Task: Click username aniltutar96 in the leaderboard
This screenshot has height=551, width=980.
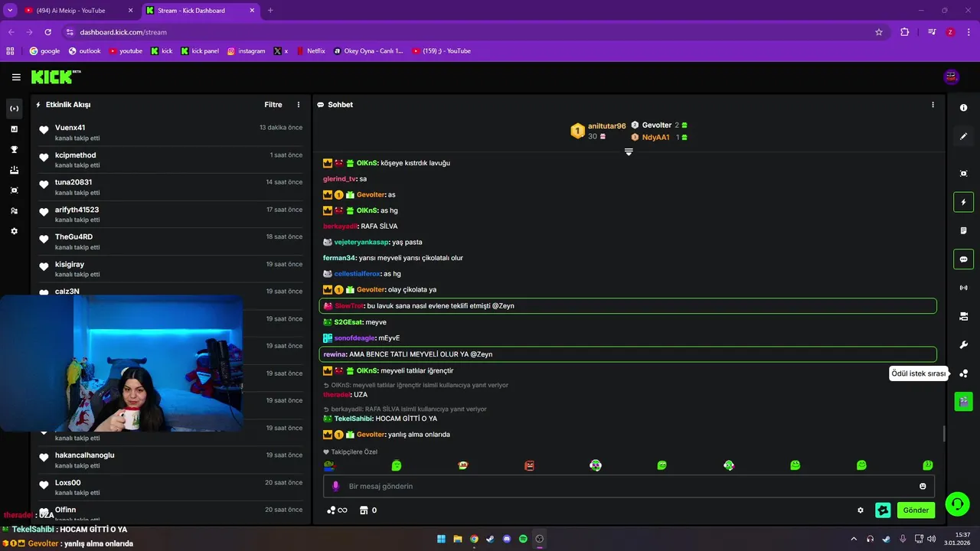Action: click(606, 126)
